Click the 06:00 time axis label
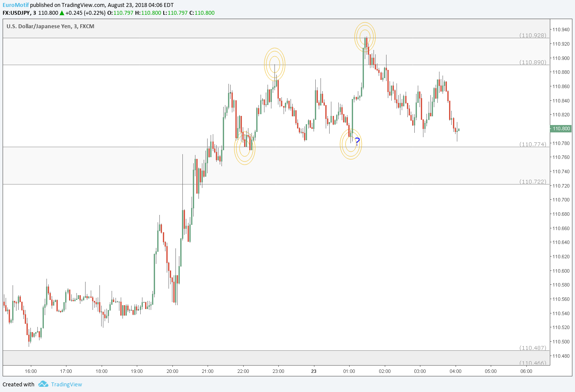 click(x=526, y=371)
